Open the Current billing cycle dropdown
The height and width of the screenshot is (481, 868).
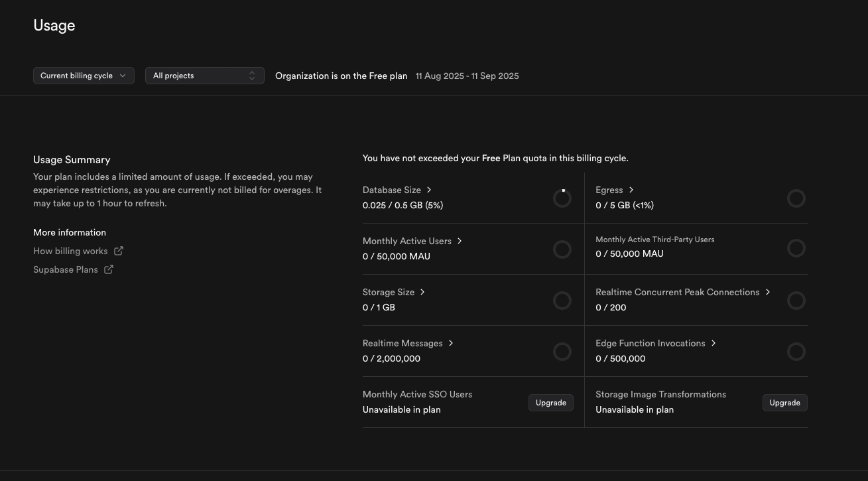click(84, 76)
